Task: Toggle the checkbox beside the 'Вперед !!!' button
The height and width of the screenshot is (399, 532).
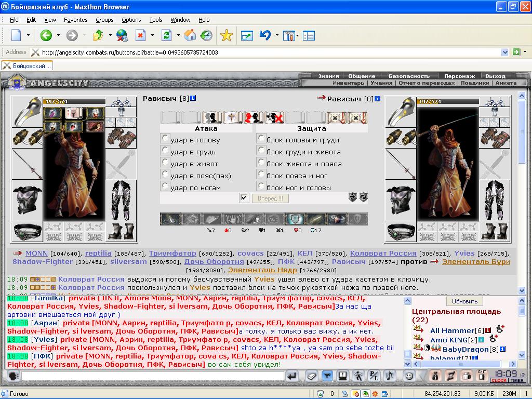Action: (244, 198)
